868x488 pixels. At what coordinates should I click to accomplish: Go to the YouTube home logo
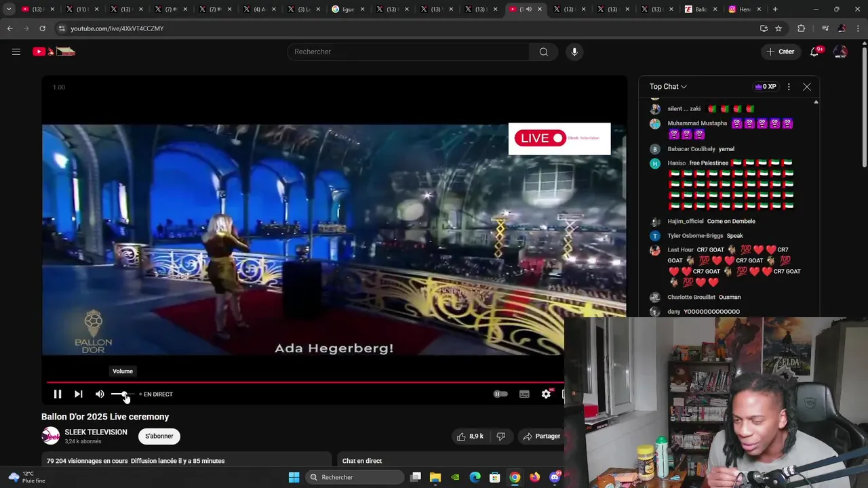point(54,52)
